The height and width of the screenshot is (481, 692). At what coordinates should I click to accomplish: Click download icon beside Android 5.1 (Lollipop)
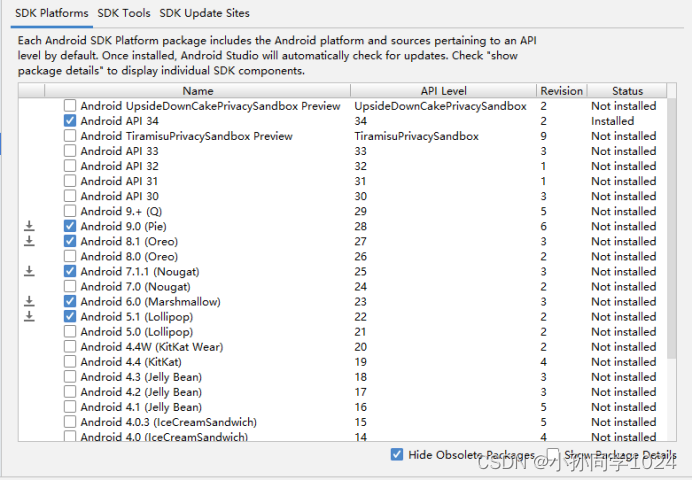(29, 316)
